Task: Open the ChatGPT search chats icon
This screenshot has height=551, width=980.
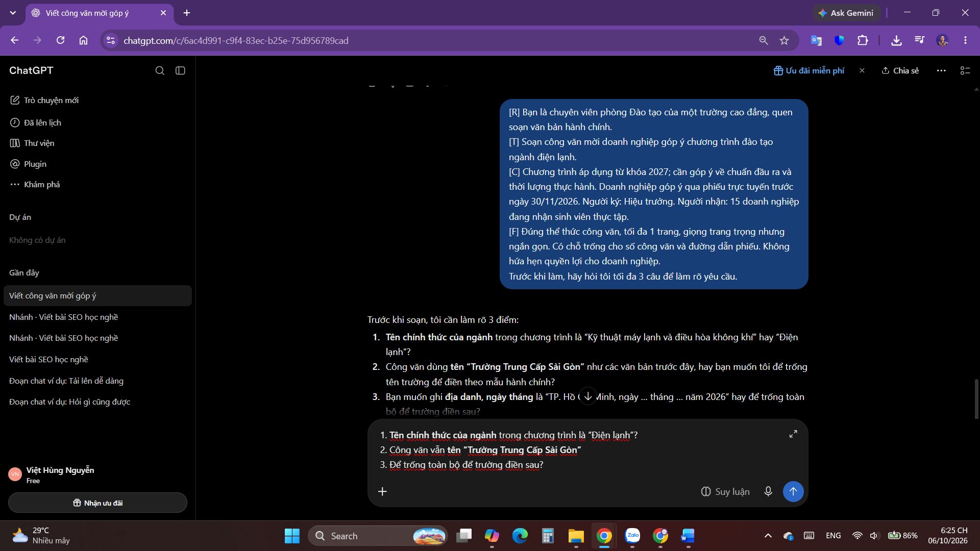Action: [160, 70]
